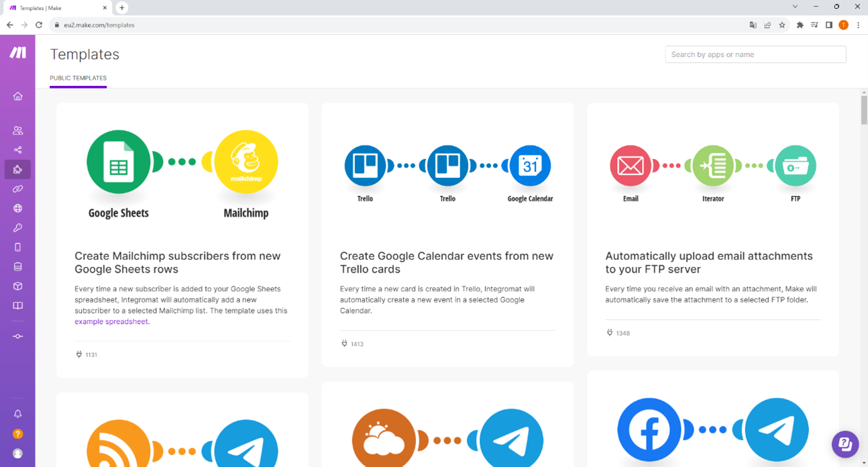Click the 1413 usage count text

[357, 344]
